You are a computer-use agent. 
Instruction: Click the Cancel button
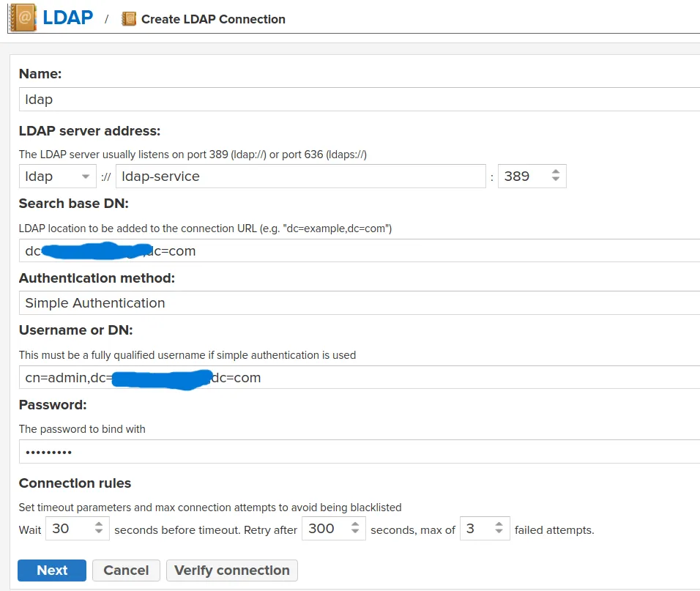click(126, 570)
